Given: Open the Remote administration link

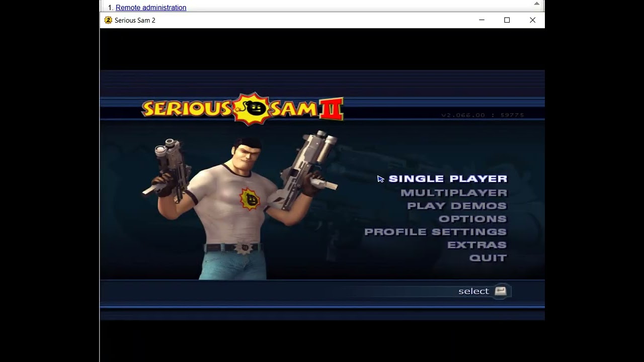Looking at the screenshot, I should [151, 8].
